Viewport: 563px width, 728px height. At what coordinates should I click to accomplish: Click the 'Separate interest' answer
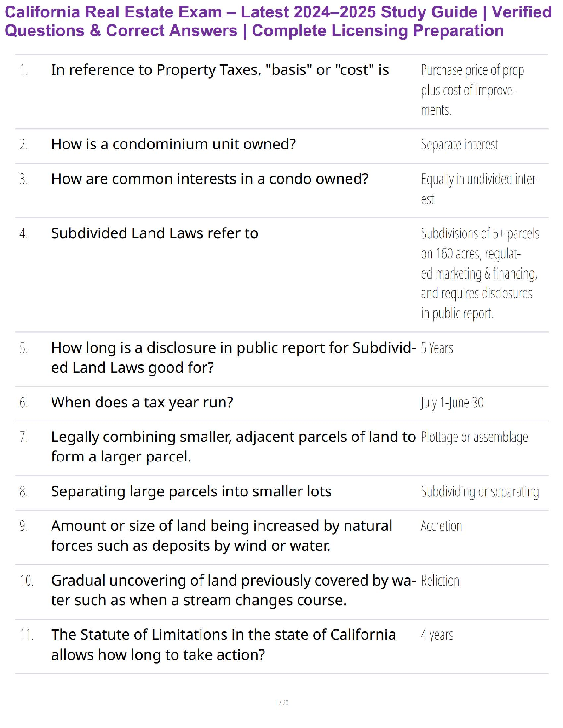tap(459, 145)
